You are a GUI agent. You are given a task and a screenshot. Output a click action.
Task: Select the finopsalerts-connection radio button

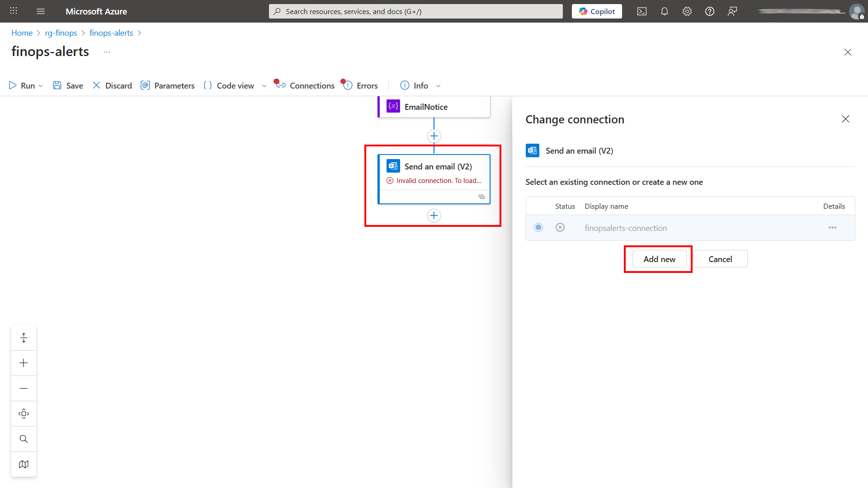tap(538, 227)
